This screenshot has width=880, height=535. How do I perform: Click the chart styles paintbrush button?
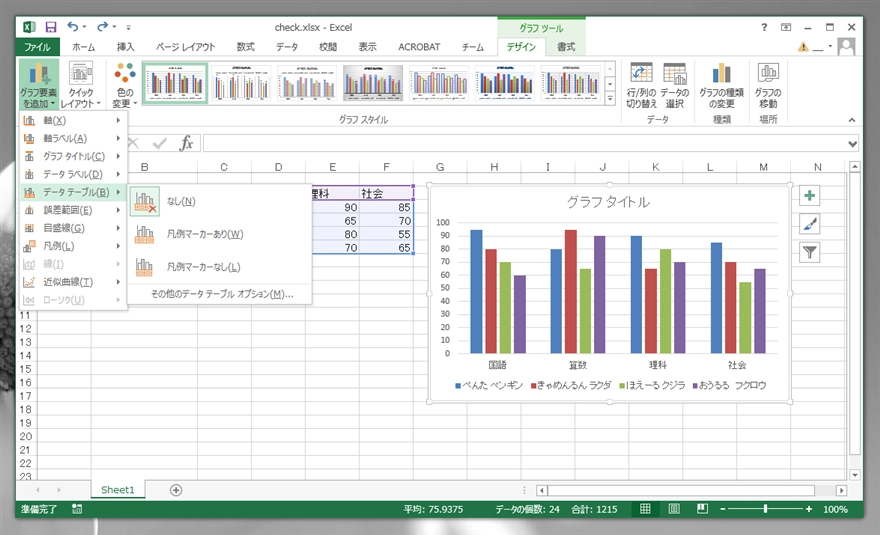809,224
